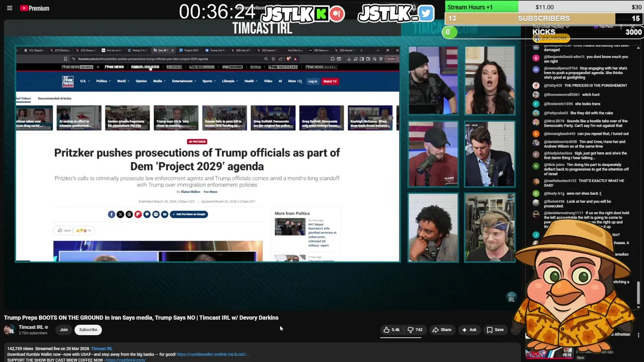Click the article print icon
Image resolution: width=644 pixels, height=362 pixels.
click(x=155, y=215)
